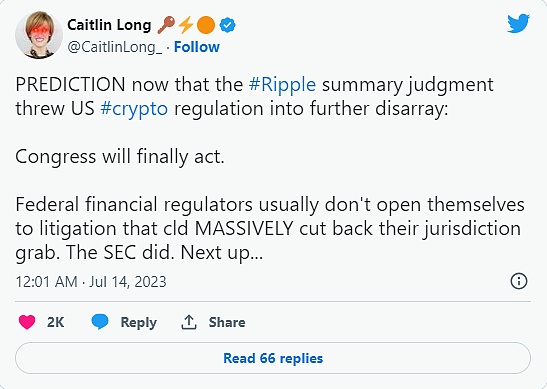Viewport: 547px width, 389px height.
Task: Click the orange circle emoji
Action: click(206, 25)
